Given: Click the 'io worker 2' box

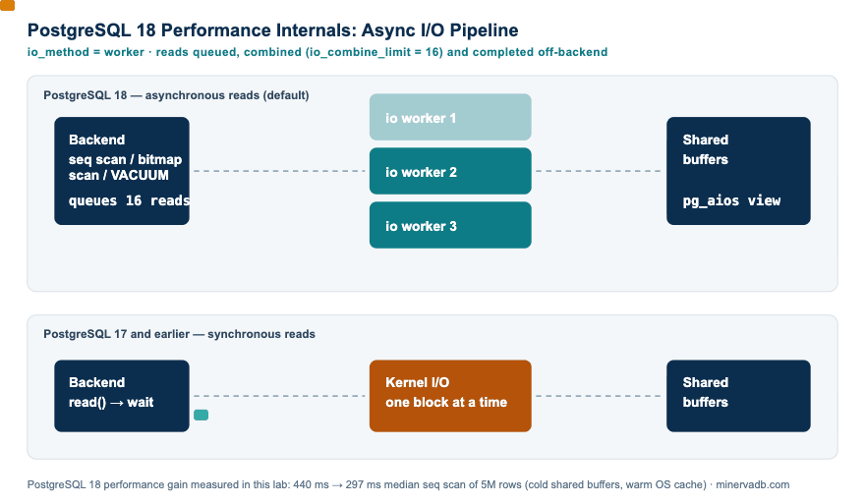Looking at the screenshot, I should [450, 171].
